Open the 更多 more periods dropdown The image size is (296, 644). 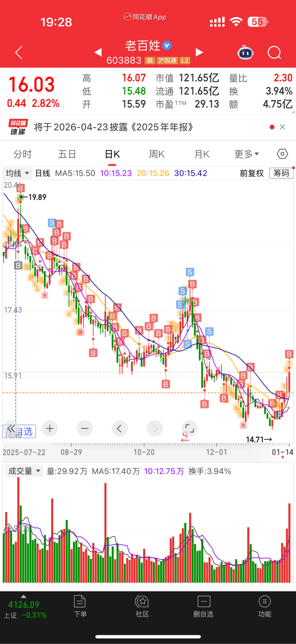coord(247,154)
